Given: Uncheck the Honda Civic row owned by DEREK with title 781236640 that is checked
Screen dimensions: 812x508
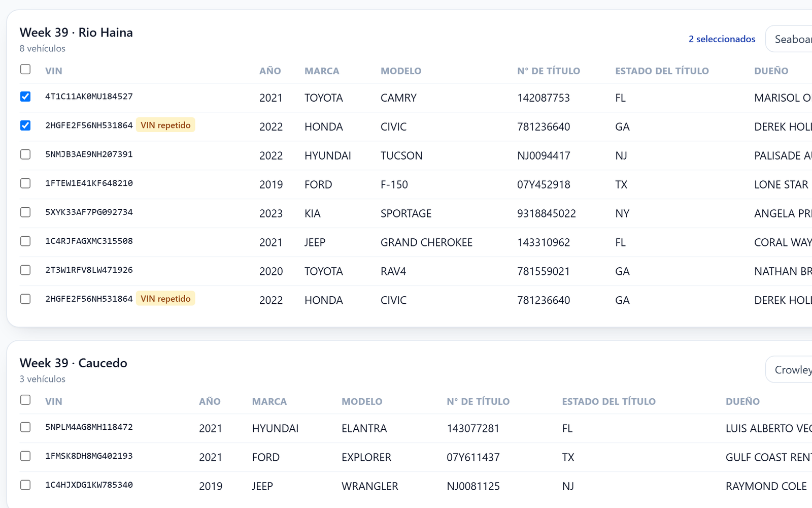Looking at the screenshot, I should (25, 125).
